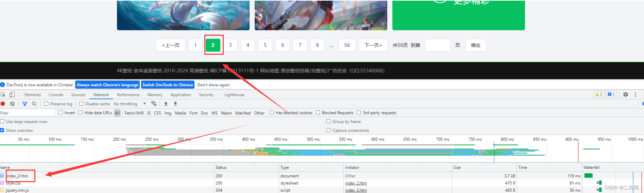644x193 pixels.
Task: Clear the network log
Action: coord(12,104)
